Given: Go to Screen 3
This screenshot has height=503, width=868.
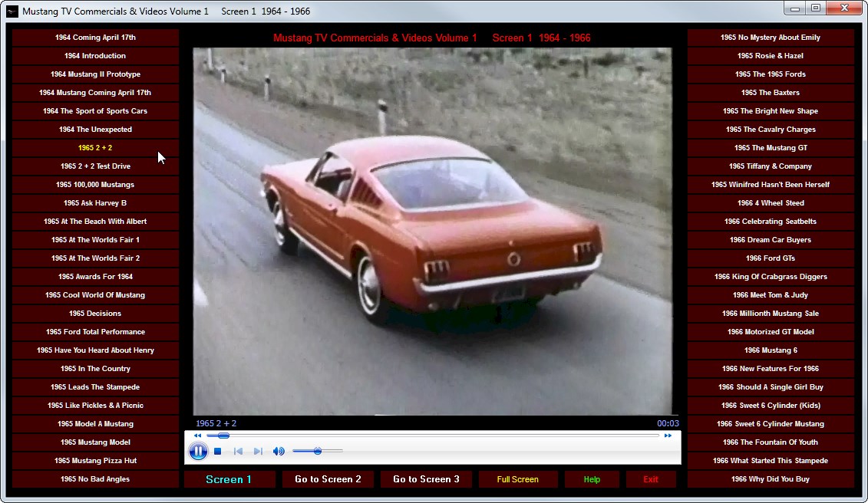Looking at the screenshot, I should (426, 479).
